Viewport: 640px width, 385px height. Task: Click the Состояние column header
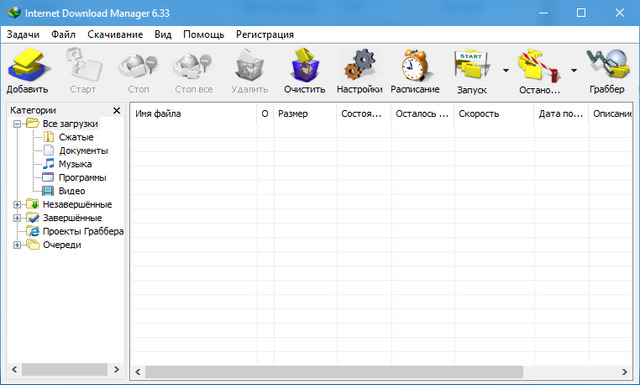(364, 113)
